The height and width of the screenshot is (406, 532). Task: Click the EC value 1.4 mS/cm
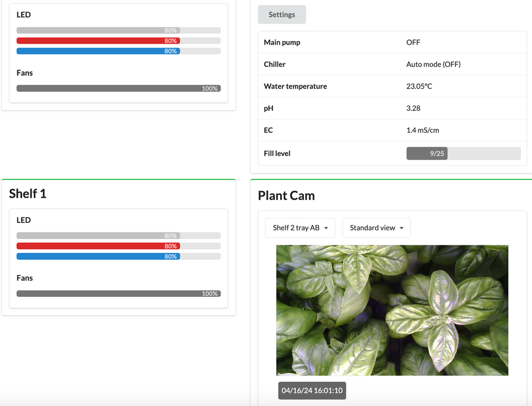tap(422, 130)
